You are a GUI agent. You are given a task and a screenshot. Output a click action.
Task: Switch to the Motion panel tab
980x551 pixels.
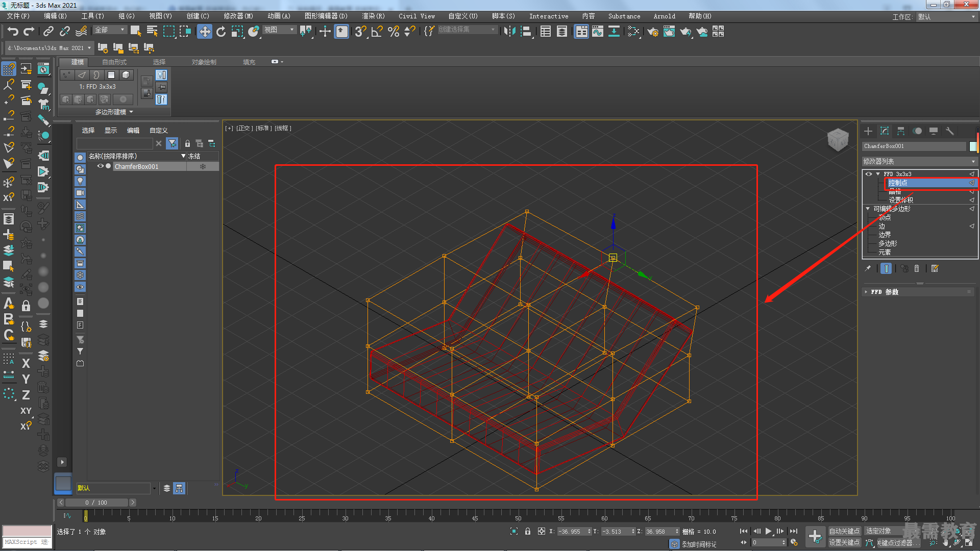(917, 131)
